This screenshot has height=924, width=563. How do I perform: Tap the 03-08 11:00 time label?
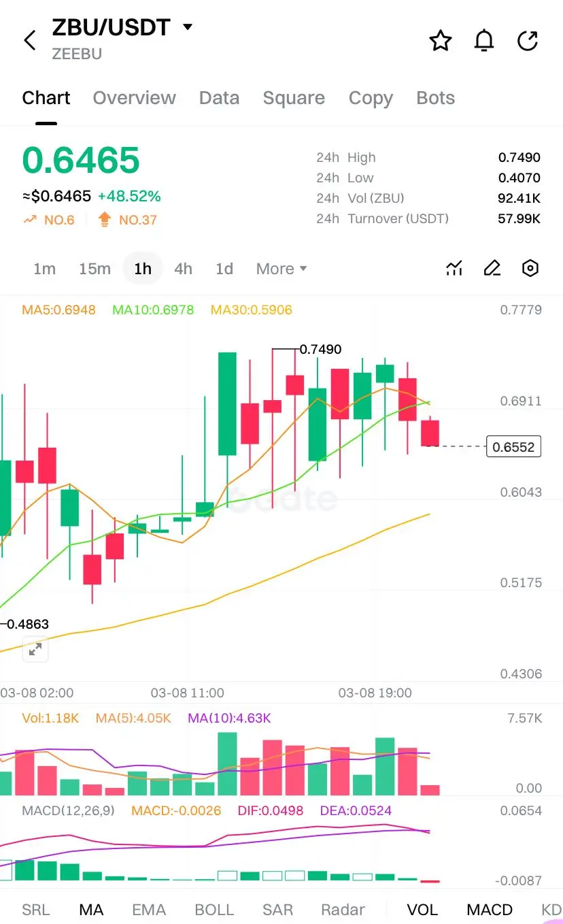[x=187, y=693]
